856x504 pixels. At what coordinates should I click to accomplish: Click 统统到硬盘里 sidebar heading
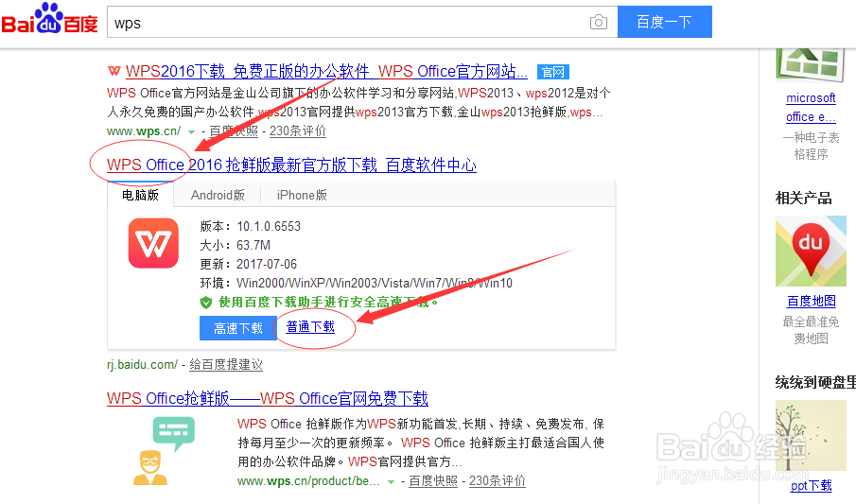point(815,382)
